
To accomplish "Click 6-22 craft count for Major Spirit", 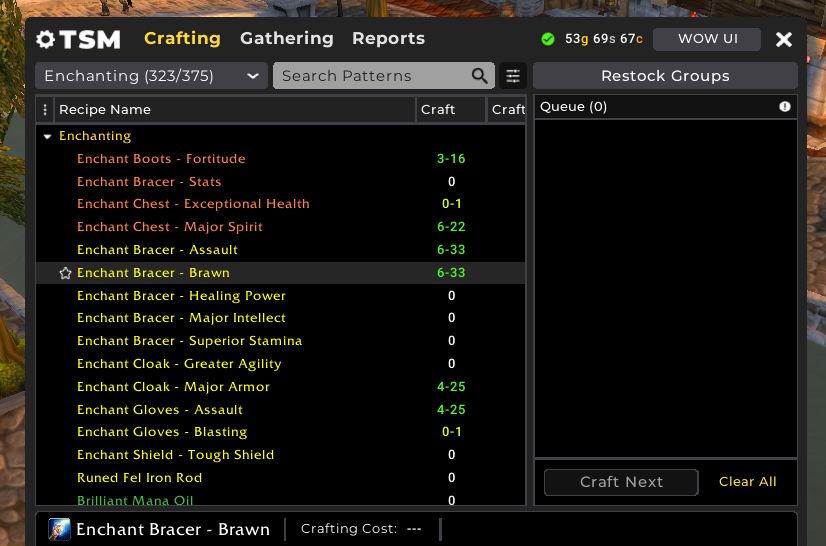I will point(451,227).
